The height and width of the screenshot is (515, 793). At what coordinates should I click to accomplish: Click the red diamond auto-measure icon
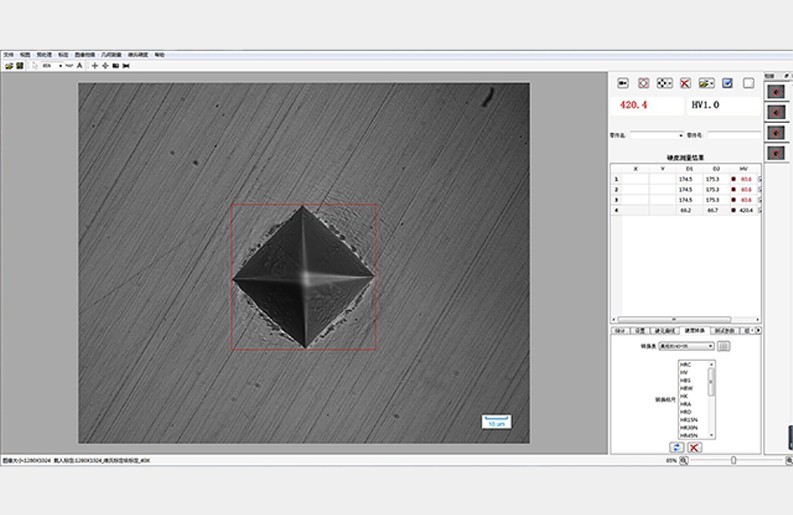coord(643,83)
